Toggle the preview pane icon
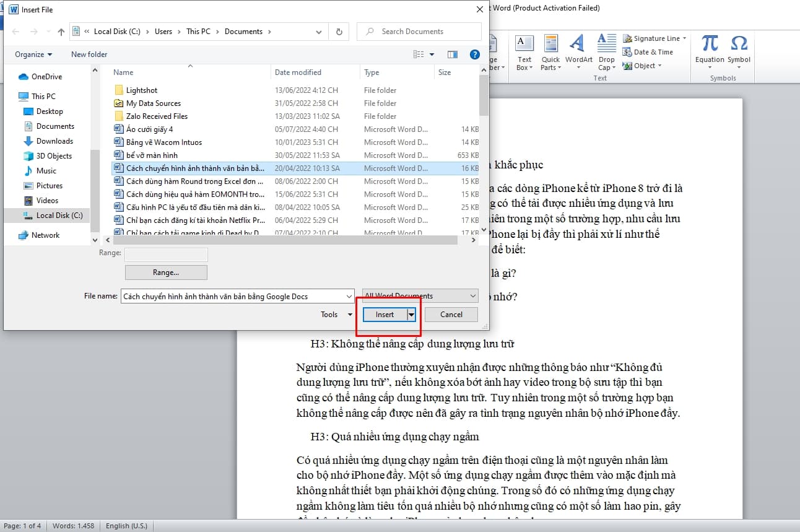800x532 pixels. 452,55
